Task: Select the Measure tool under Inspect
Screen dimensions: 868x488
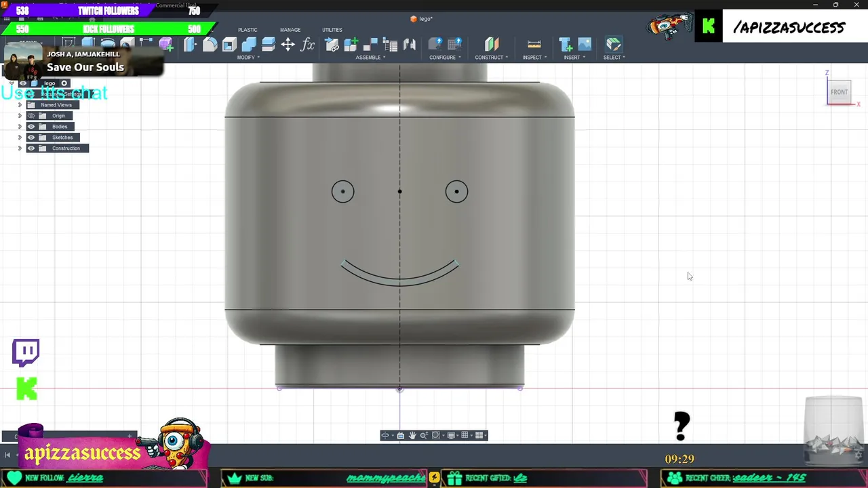Action: click(x=534, y=45)
